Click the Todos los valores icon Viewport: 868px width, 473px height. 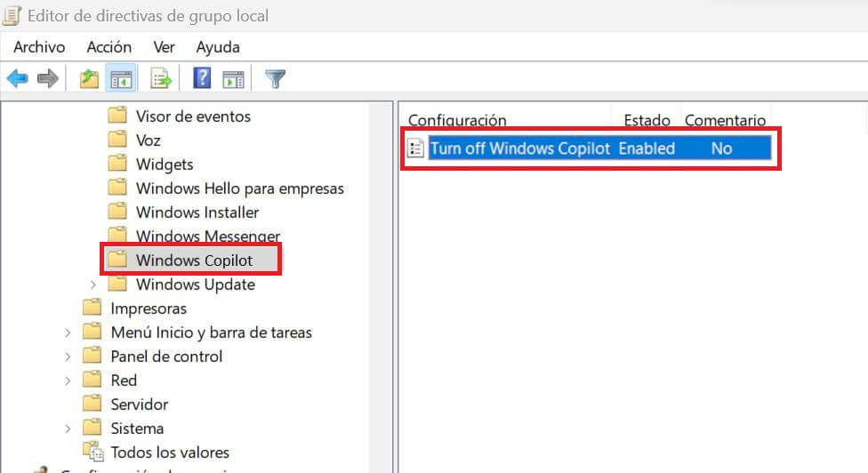(x=93, y=452)
